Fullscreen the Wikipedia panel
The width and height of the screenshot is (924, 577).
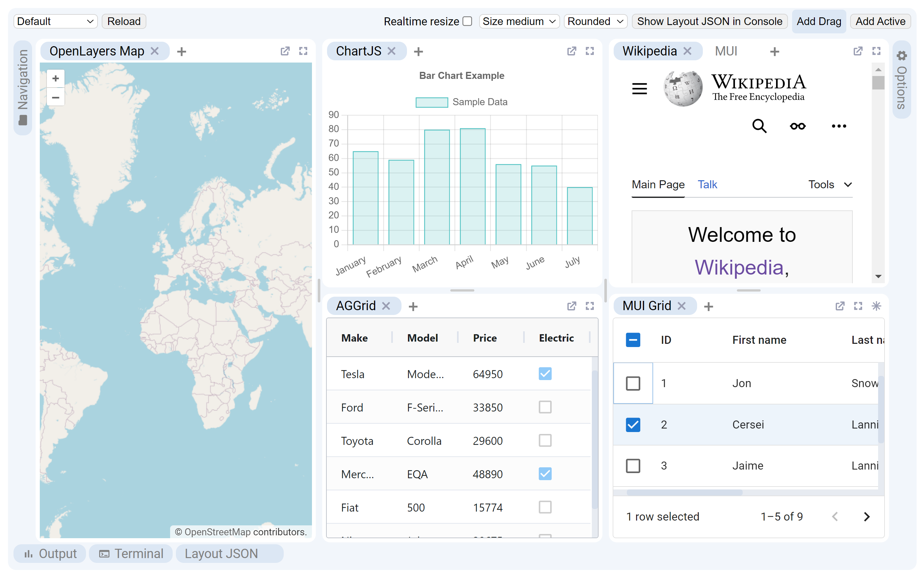(x=876, y=51)
